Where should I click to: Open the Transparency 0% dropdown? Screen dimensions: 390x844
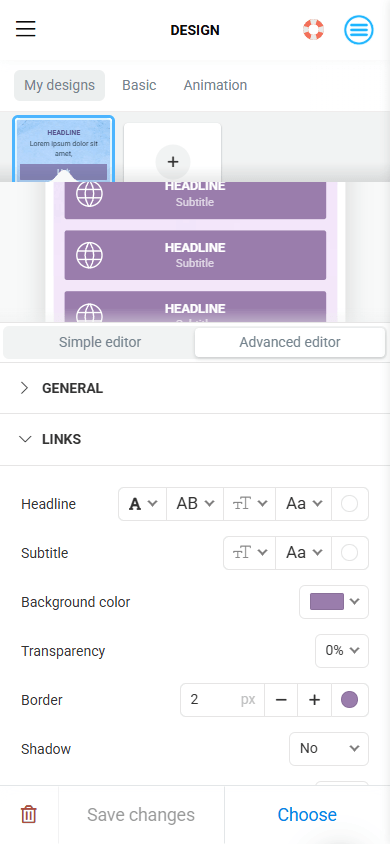pyautogui.click(x=342, y=651)
